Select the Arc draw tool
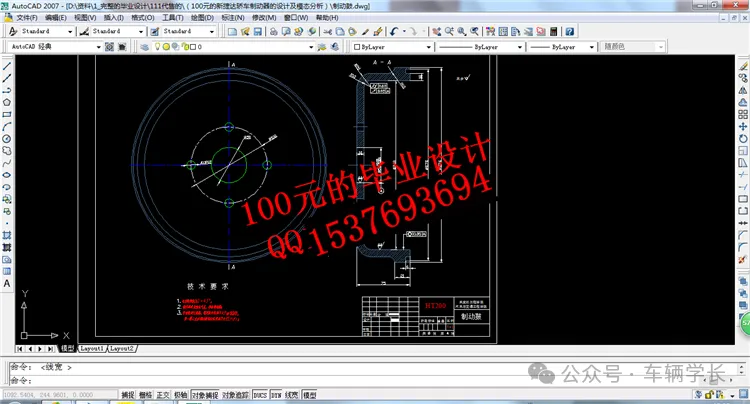750x404 pixels. [x=7, y=126]
